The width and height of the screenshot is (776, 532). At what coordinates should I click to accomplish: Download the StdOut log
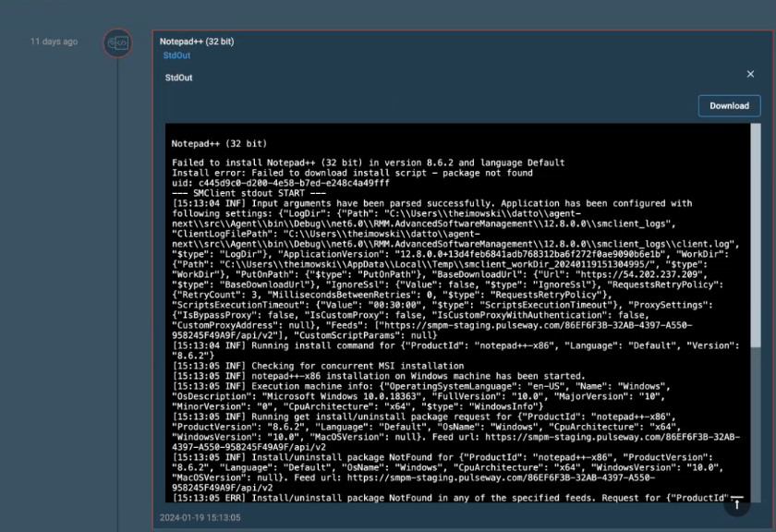pyautogui.click(x=729, y=105)
